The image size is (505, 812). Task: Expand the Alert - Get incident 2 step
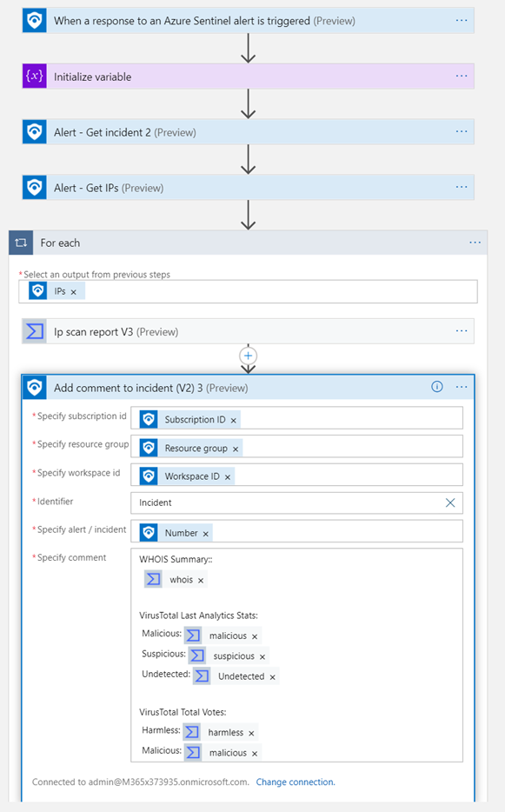[125, 132]
